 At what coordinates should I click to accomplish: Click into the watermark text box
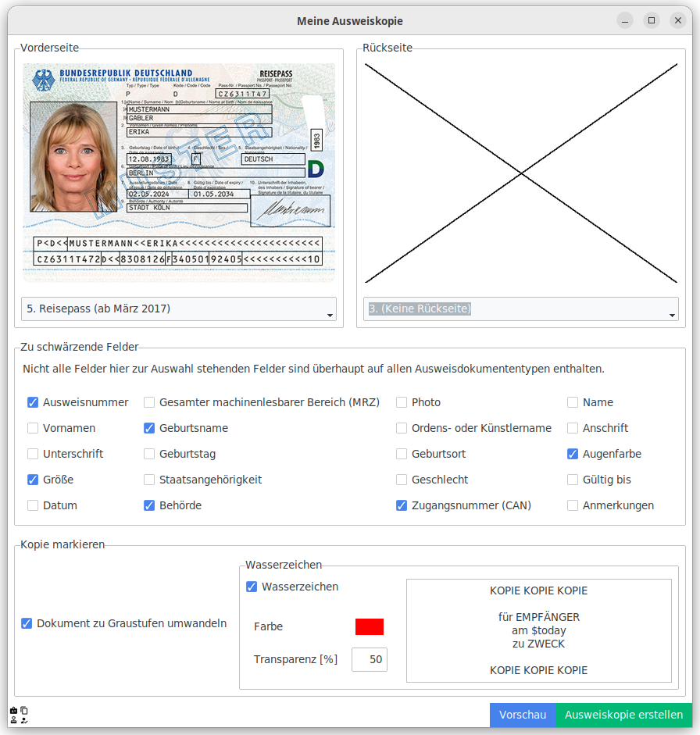[x=539, y=630]
